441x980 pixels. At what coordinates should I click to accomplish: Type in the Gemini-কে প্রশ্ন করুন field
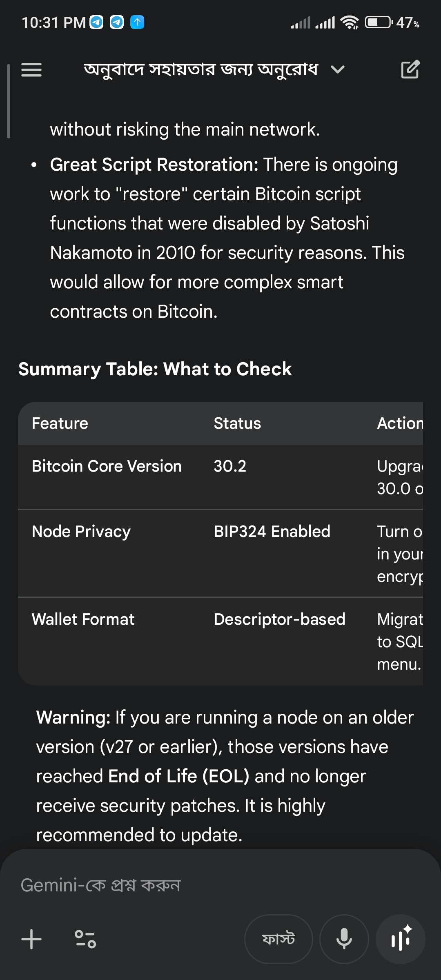pyautogui.click(x=204, y=885)
